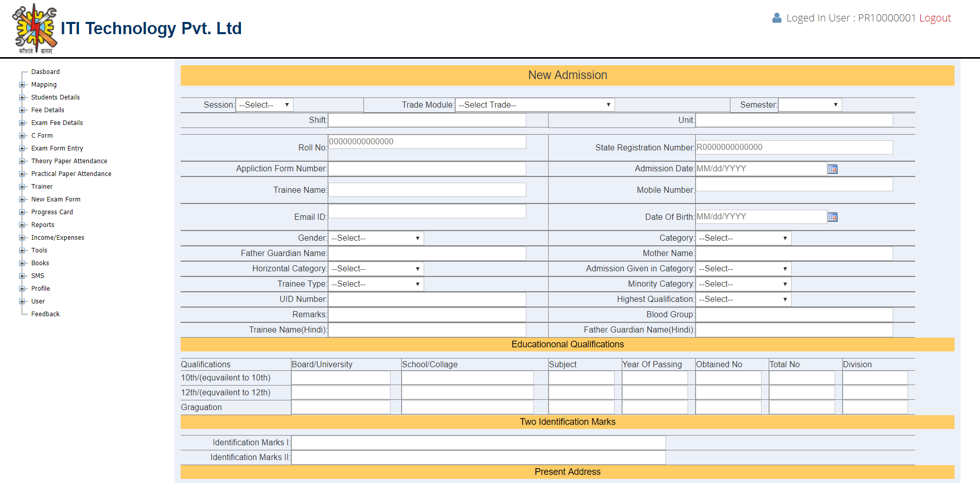
Task: Expand the Students Details plus icon
Action: (22, 97)
